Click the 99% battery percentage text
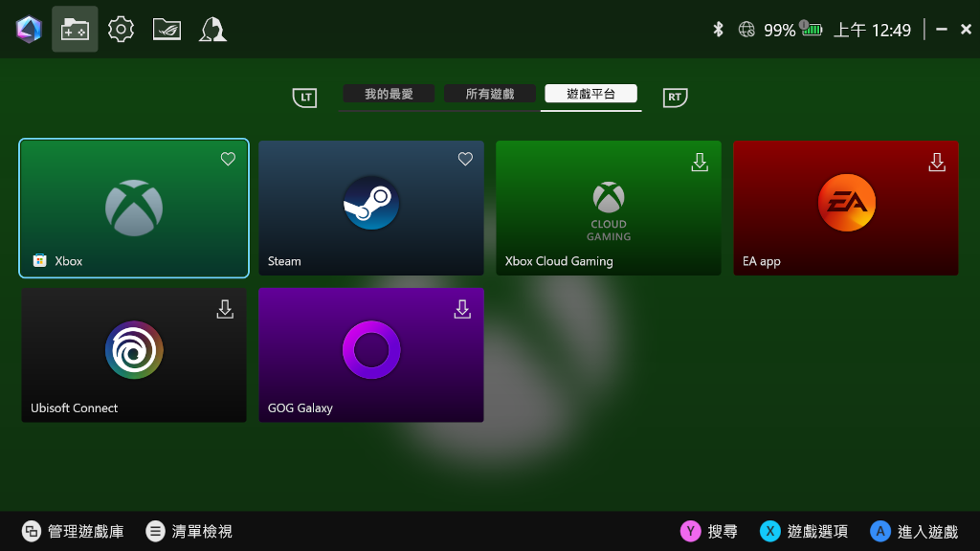The width and height of the screenshot is (980, 551). point(779,30)
